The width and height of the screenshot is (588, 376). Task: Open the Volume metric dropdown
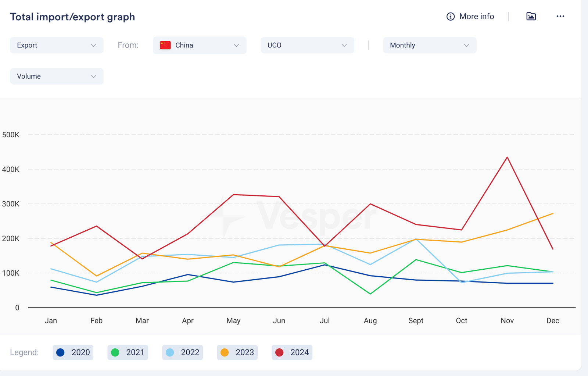(57, 76)
